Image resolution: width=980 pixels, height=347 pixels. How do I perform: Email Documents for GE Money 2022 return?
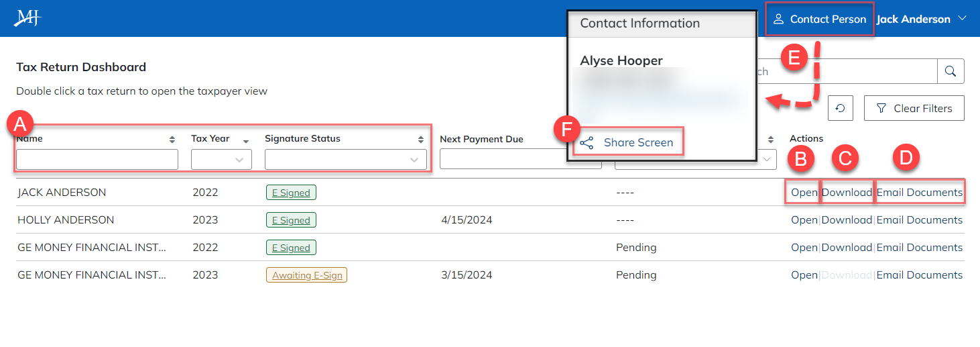tap(919, 248)
